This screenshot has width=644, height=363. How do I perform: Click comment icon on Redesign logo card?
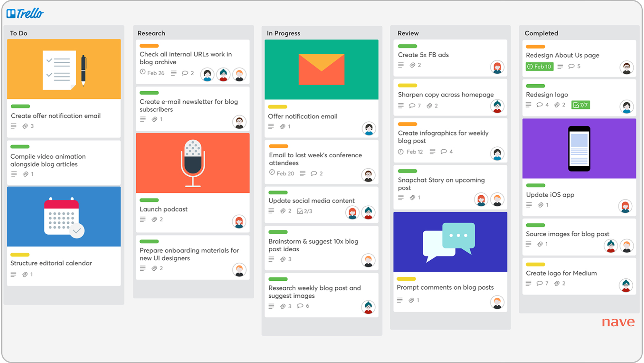tap(540, 105)
